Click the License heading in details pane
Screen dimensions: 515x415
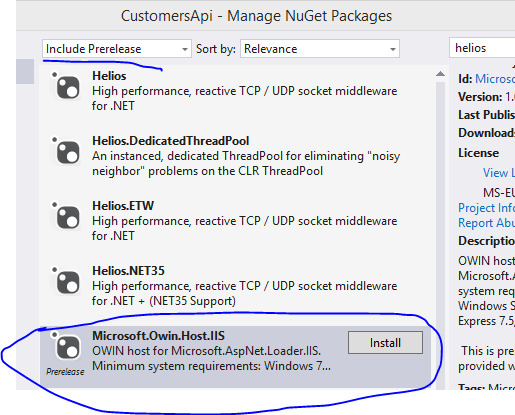[x=478, y=153]
